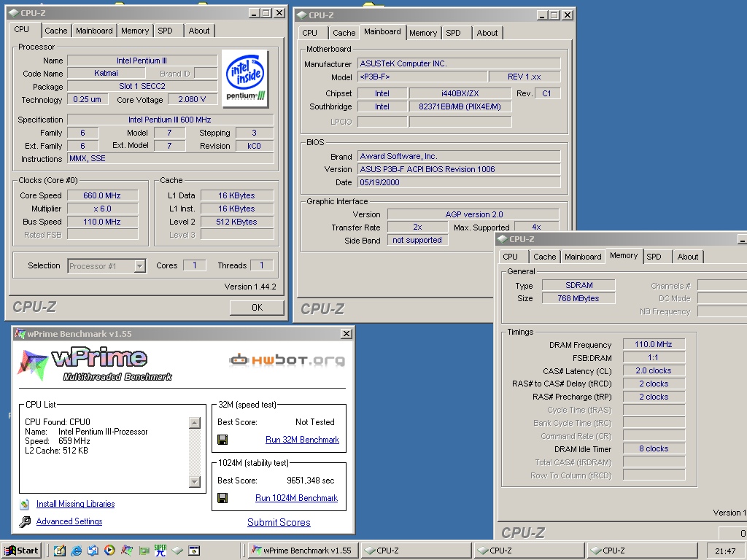The width and height of the screenshot is (747, 560).
Task: Click the Run 1024M Benchmark link
Action: 296,498
